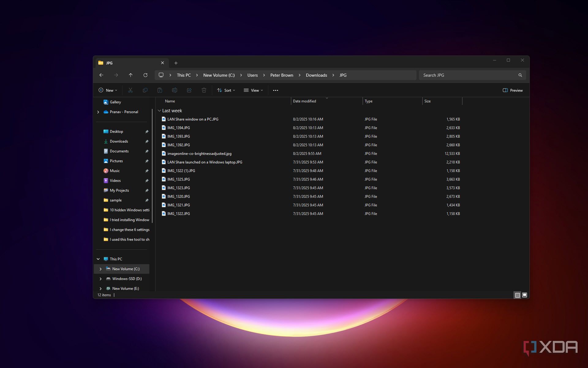The height and width of the screenshot is (368, 588).
Task: Collapse the Last week group
Action: [159, 111]
